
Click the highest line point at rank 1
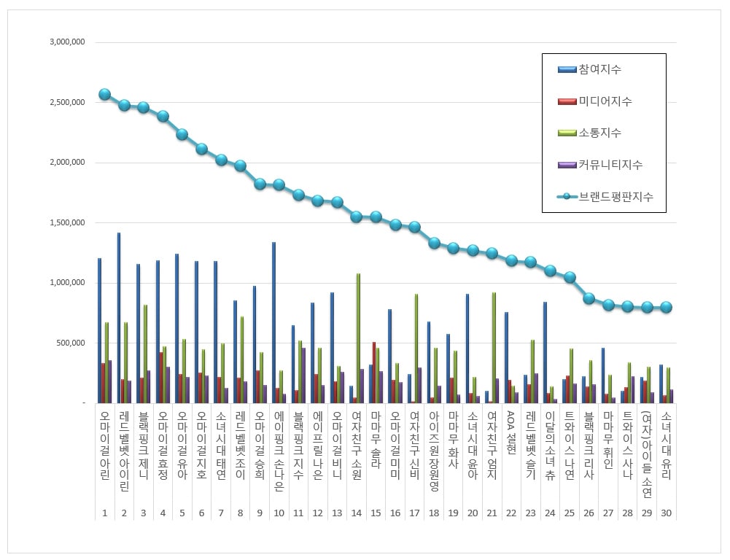pyautogui.click(x=105, y=95)
